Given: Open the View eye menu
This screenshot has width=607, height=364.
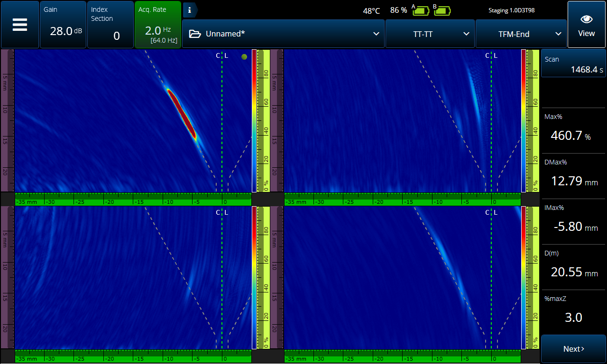Looking at the screenshot, I should 586,25.
